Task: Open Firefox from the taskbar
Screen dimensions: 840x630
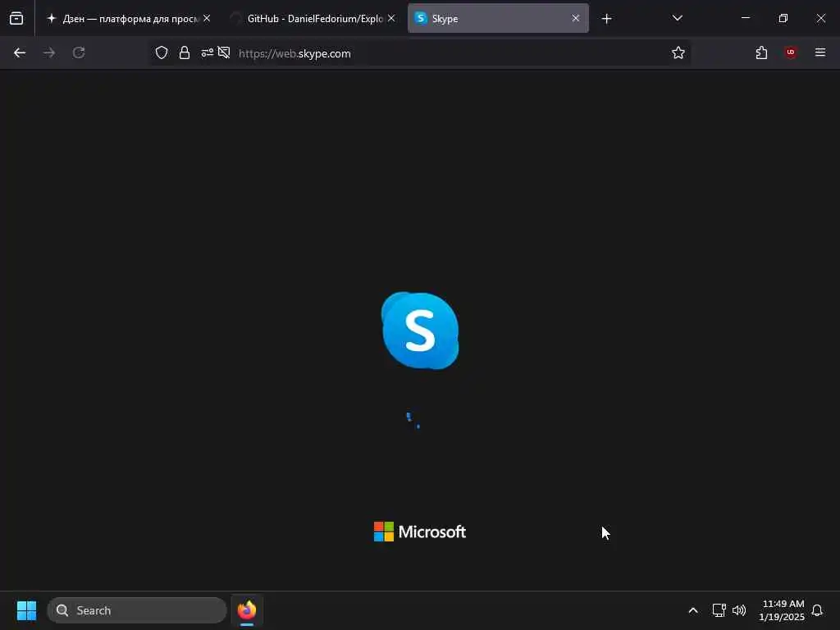Action: [x=247, y=610]
